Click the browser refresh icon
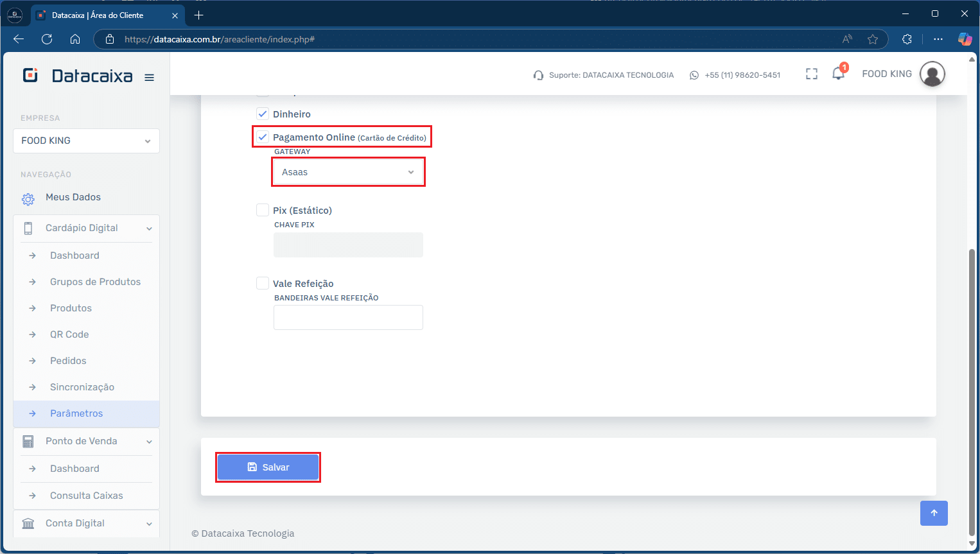 (x=47, y=39)
